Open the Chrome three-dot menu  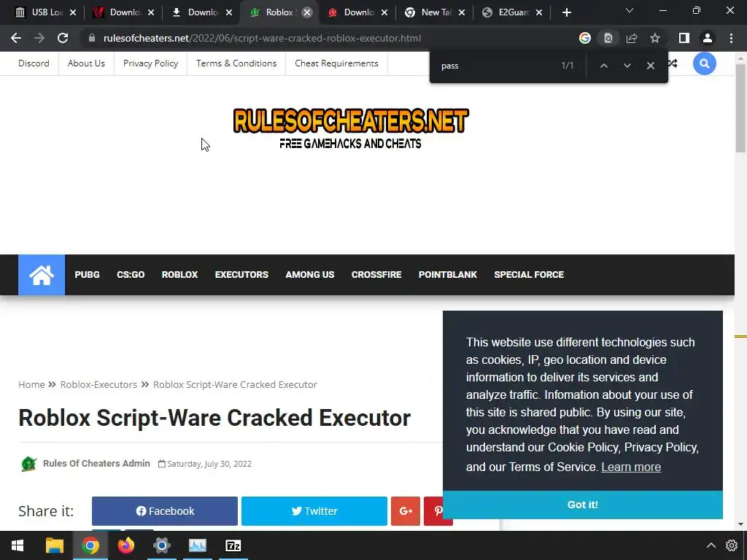731,38
